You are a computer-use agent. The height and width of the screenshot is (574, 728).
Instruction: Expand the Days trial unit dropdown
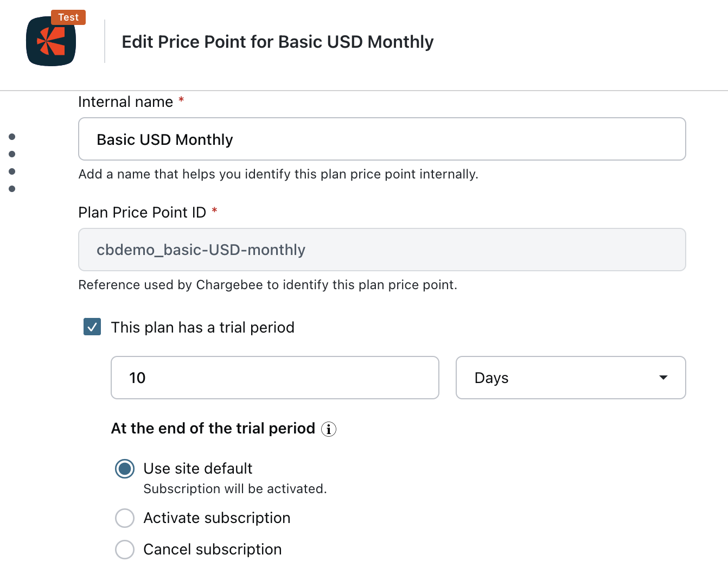[x=571, y=378]
